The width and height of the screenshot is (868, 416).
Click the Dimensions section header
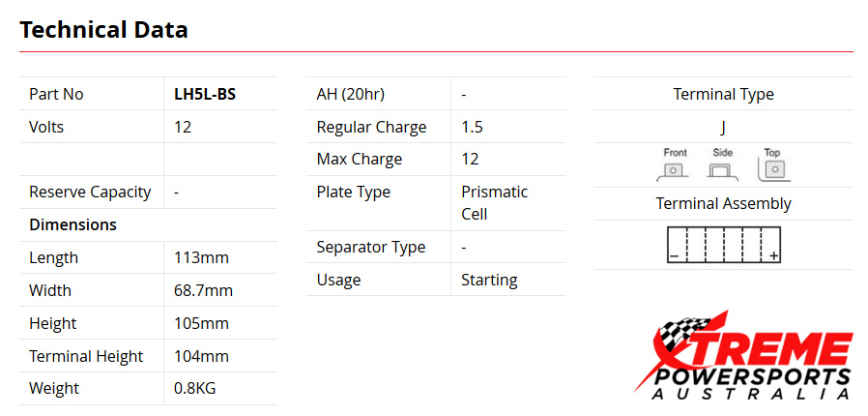pos(72,224)
